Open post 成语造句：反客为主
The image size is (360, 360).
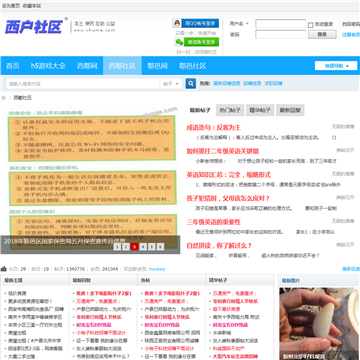click(213, 128)
